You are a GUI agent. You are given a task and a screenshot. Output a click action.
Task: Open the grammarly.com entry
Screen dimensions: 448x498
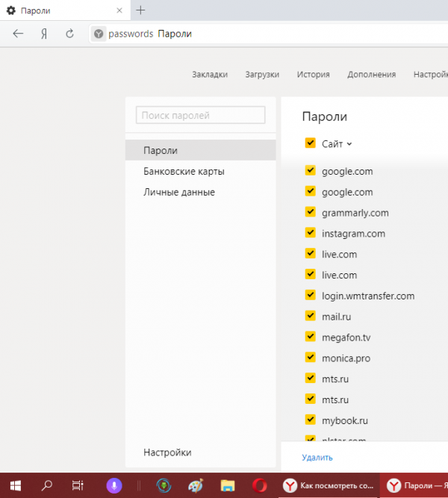(x=355, y=213)
